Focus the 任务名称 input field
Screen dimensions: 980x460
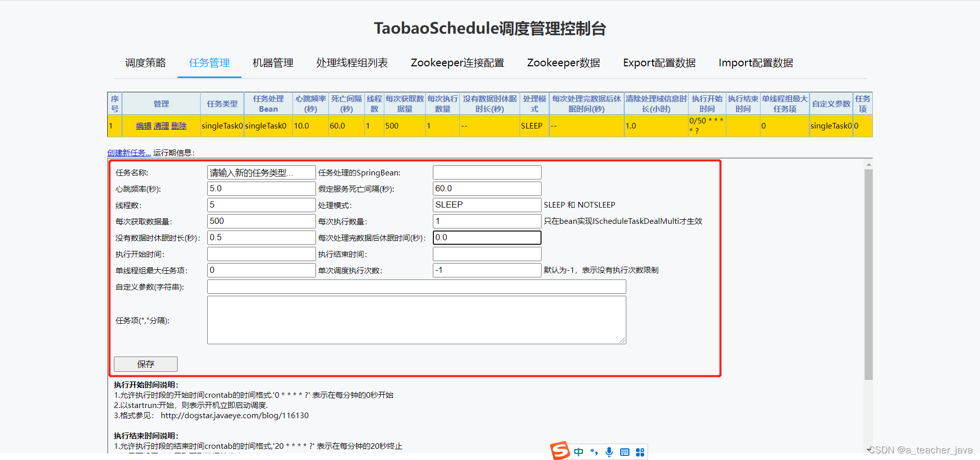(261, 172)
